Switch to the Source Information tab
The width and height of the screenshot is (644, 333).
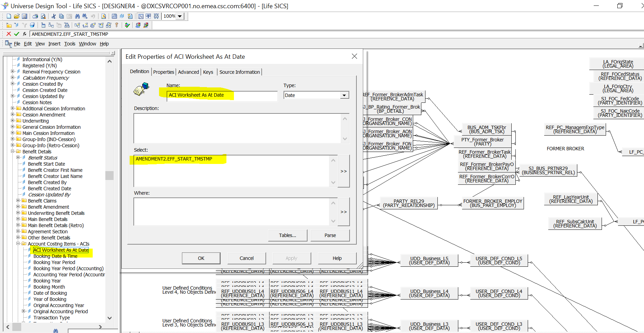(x=239, y=72)
